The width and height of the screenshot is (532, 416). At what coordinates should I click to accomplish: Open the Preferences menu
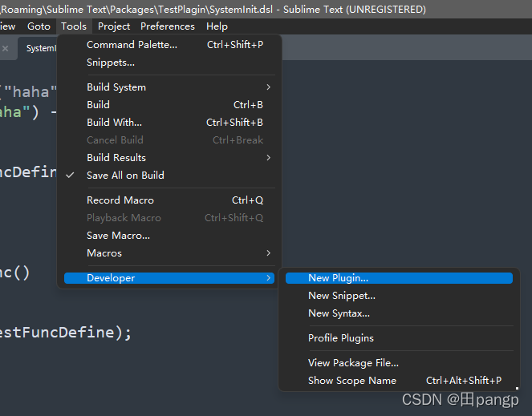click(x=168, y=26)
